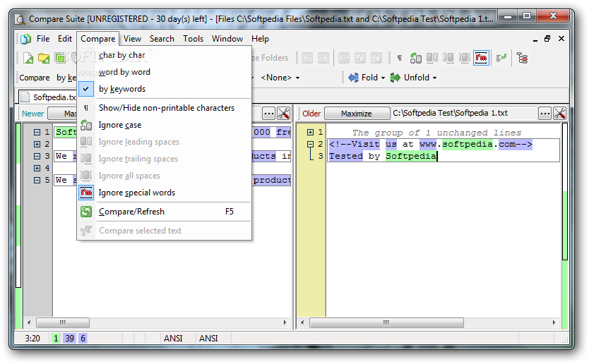Image resolution: width=589 pixels, height=364 pixels.
Task: Choose Compare/Refresh F5 menu entry
Action: pyautogui.click(x=165, y=212)
